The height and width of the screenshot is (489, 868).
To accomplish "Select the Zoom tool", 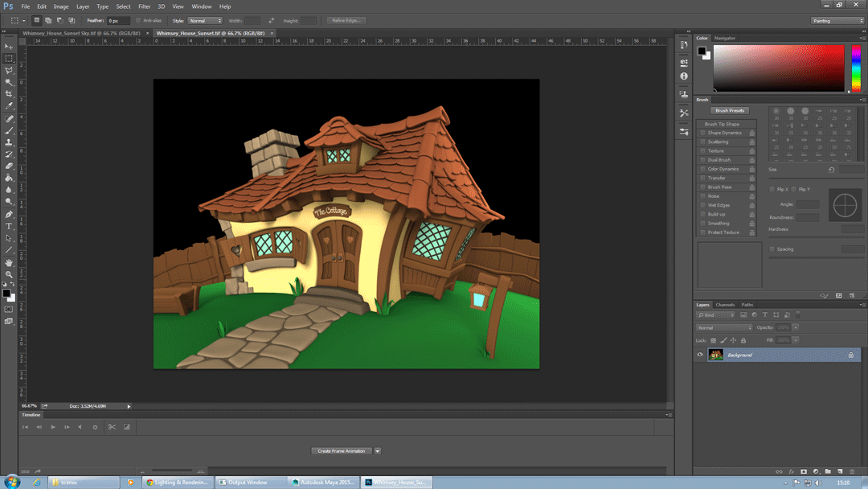I will point(9,275).
